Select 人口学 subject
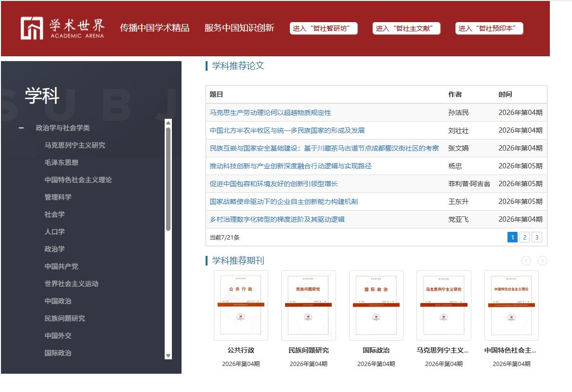572x392 pixels. (x=55, y=232)
